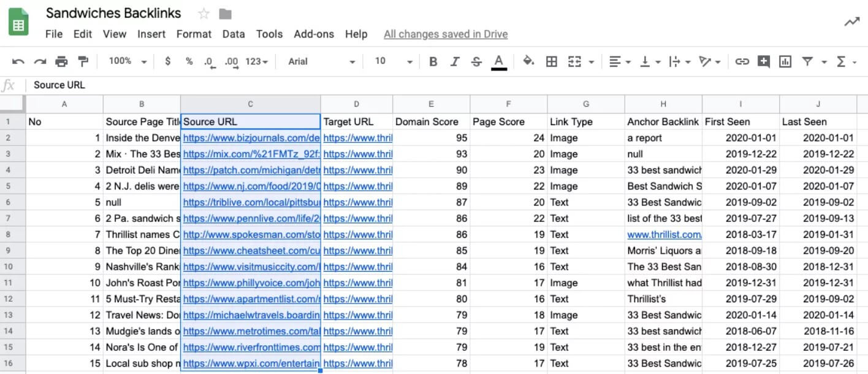Click the insert link icon
The width and height of the screenshot is (868, 374).
[x=742, y=61]
